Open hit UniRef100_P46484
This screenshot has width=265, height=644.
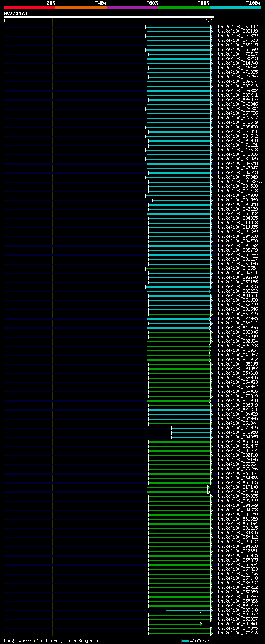[238, 68]
